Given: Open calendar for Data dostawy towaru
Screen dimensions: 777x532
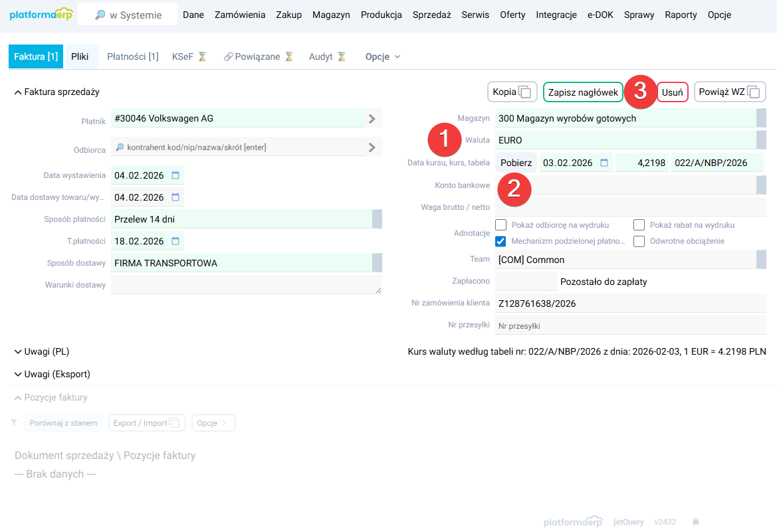Looking at the screenshot, I should tap(175, 197).
